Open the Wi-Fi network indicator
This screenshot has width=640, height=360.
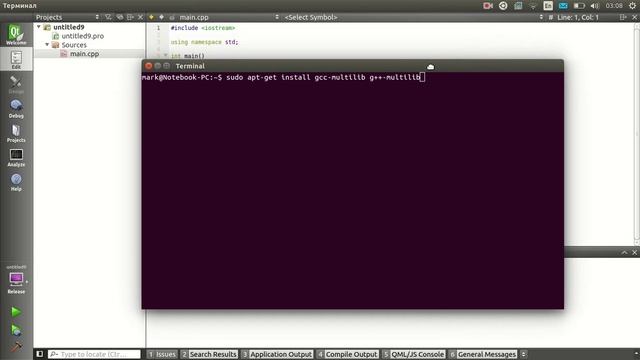tap(533, 6)
